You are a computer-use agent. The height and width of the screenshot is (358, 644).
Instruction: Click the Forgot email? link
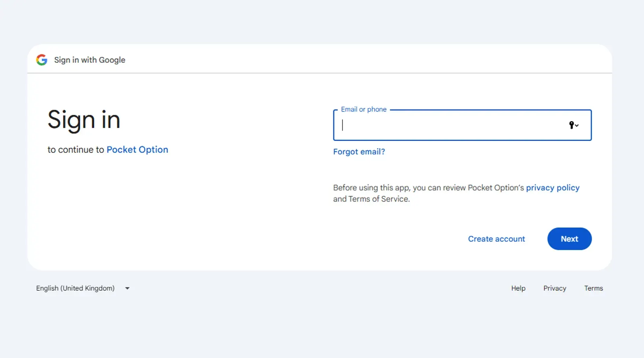359,152
